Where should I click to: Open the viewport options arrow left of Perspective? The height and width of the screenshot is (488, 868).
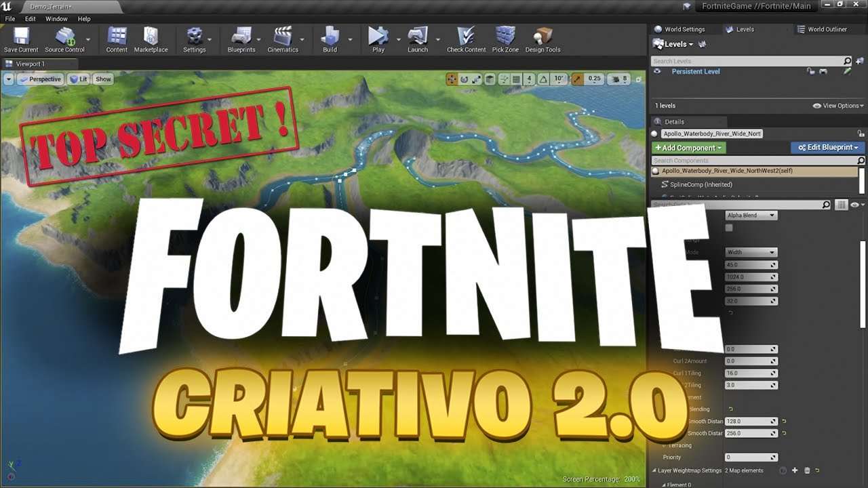tap(9, 79)
